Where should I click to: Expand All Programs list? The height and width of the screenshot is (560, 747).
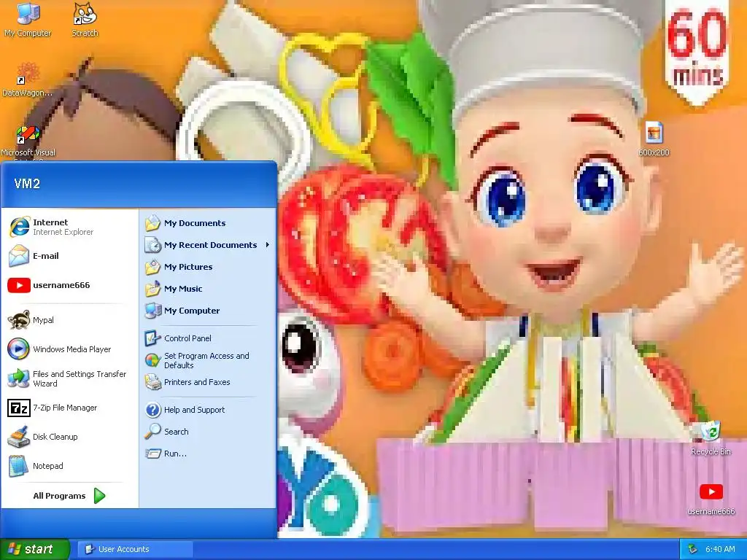point(69,496)
